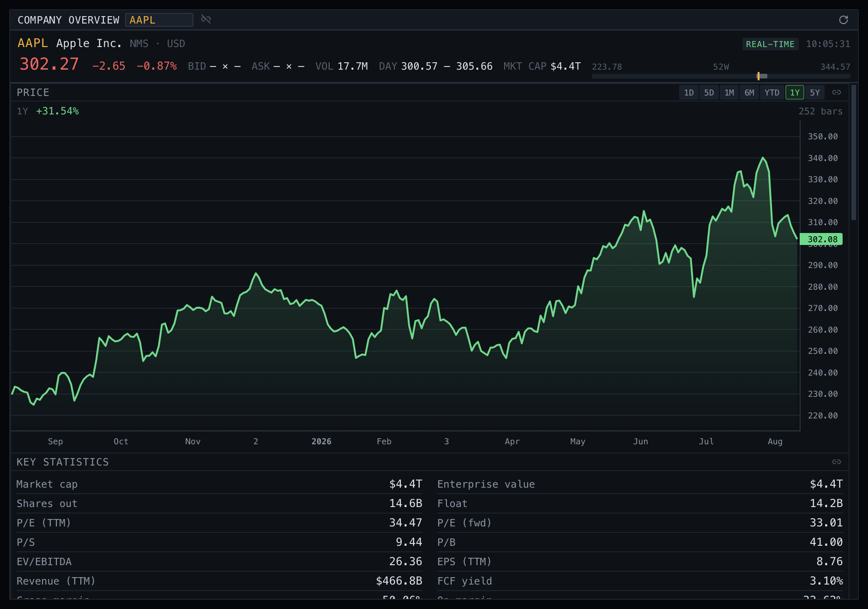Click the last price 302.27
This screenshot has height=609, width=868.
click(x=49, y=64)
